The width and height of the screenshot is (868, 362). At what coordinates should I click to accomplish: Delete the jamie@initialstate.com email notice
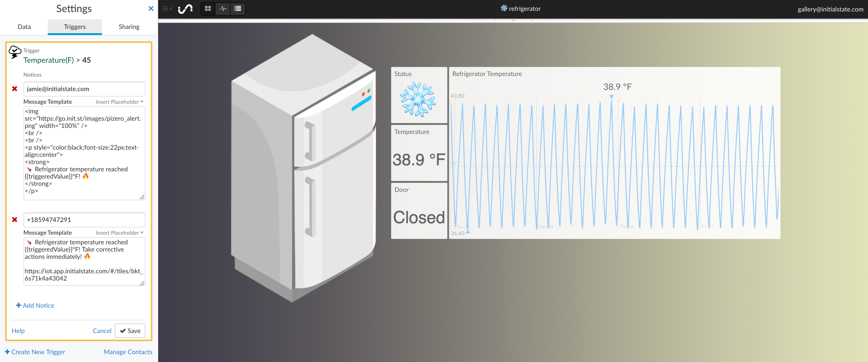click(x=15, y=89)
